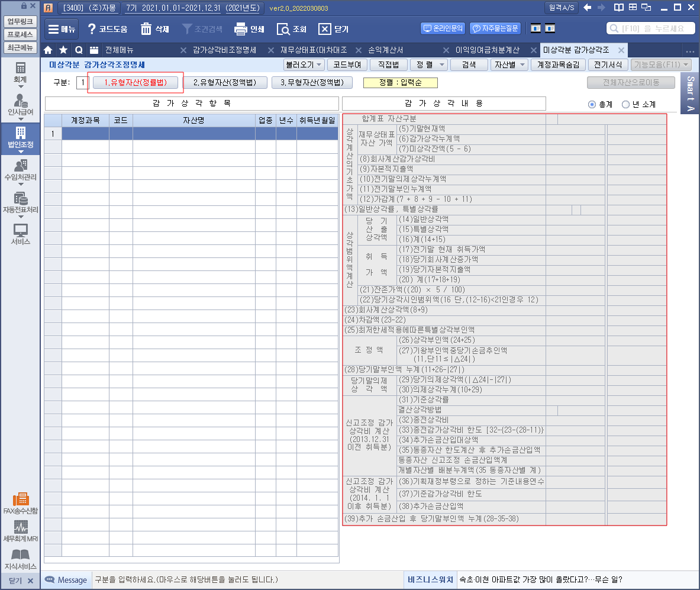Close the 미상각분 감가상각조 tab
The width and height of the screenshot is (700, 590).
[621, 50]
